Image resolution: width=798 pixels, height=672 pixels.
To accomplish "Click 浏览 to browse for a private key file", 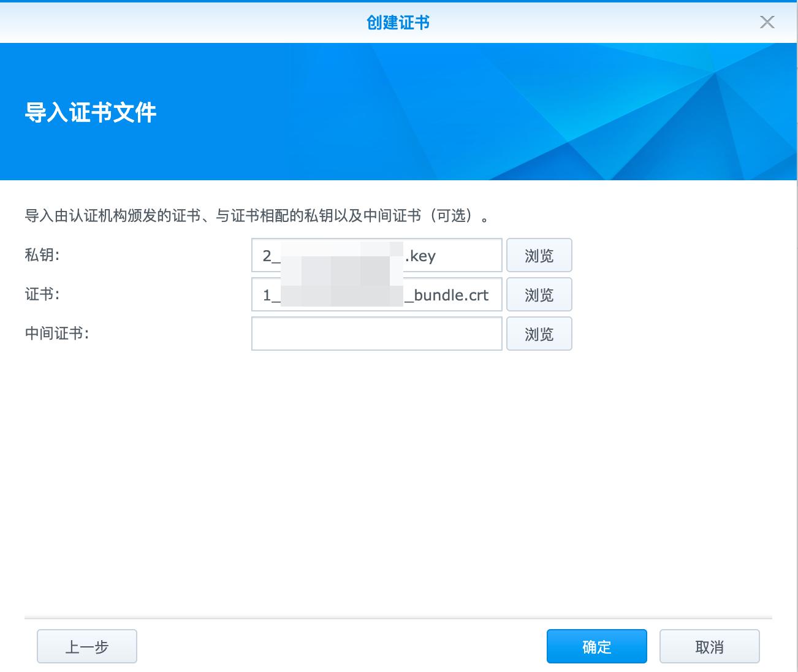I will [x=539, y=255].
